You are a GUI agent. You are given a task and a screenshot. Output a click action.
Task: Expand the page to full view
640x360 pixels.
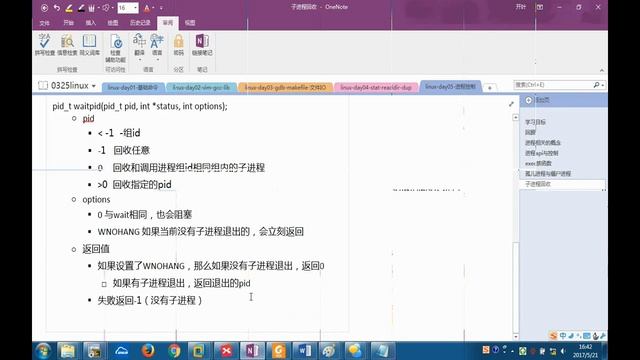pos(511,104)
